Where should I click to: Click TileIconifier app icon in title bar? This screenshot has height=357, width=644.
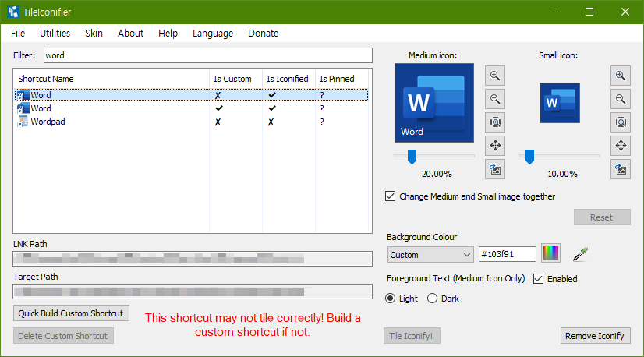[13, 12]
